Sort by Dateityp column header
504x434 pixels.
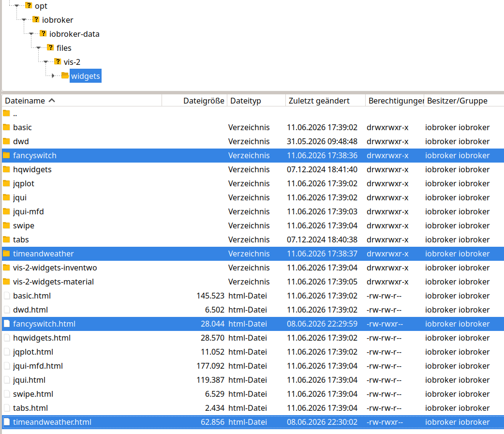pyautogui.click(x=256, y=101)
